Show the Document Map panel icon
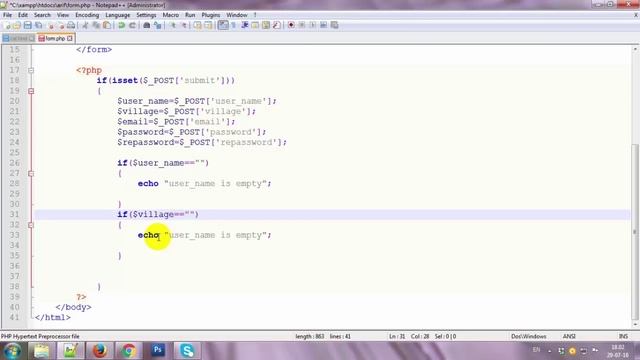The width and height of the screenshot is (640, 360). tap(266, 25)
